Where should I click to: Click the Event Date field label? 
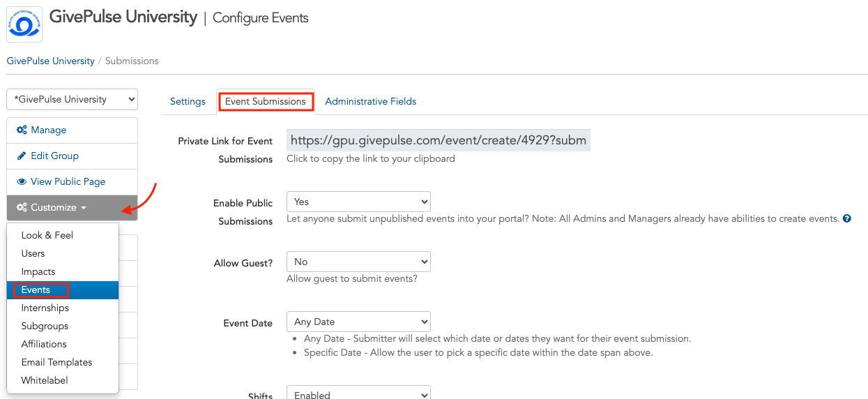[x=248, y=324]
